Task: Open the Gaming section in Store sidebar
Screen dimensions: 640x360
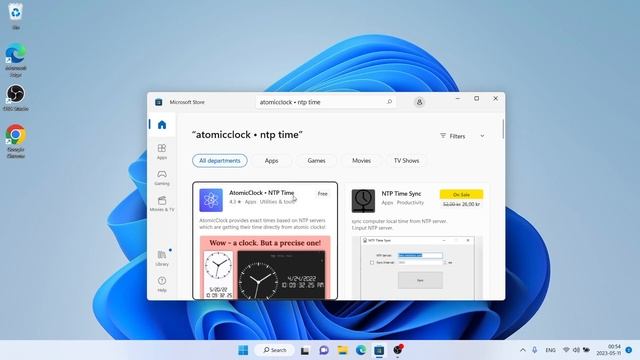Action: [162, 178]
